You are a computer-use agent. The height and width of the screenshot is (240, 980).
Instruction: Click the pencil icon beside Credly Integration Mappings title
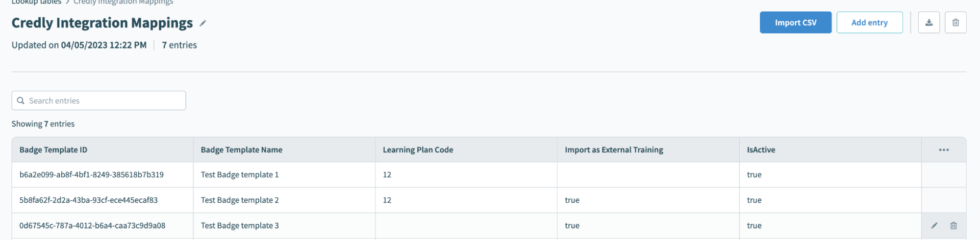[x=202, y=23]
